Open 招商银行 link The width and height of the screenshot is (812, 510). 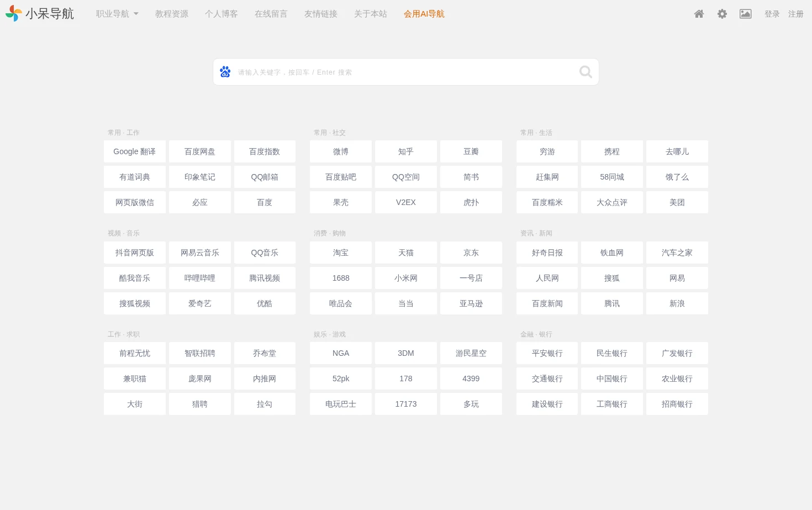coord(677,404)
